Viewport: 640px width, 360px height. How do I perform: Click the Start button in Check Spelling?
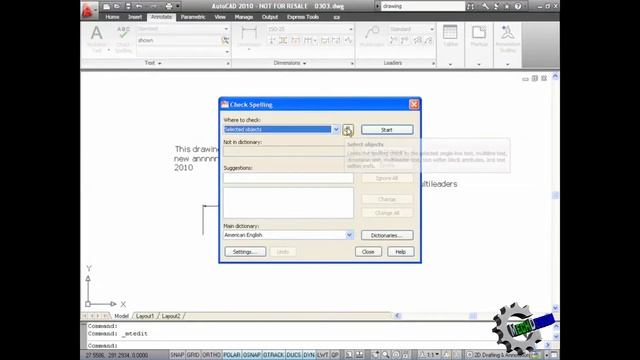[x=387, y=130]
